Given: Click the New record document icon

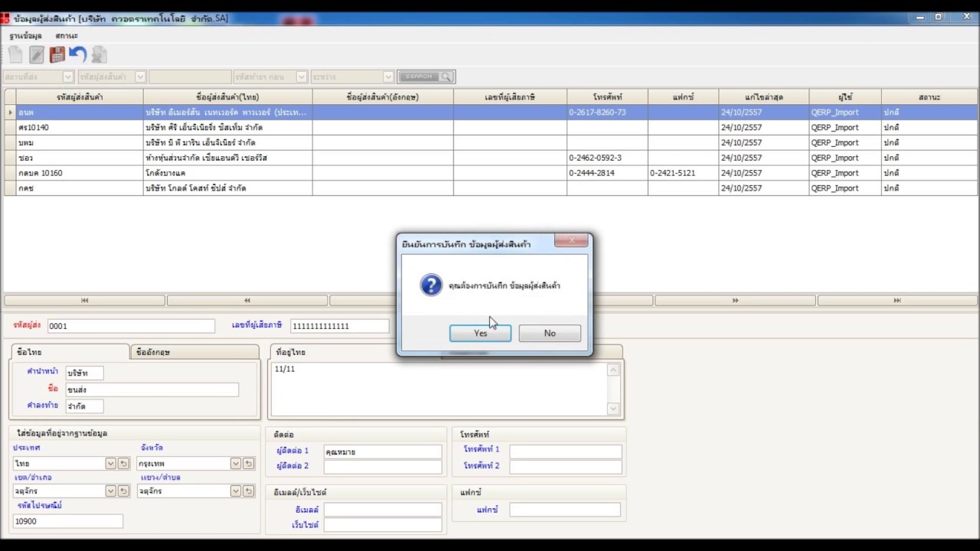Looking at the screenshot, I should point(16,54).
